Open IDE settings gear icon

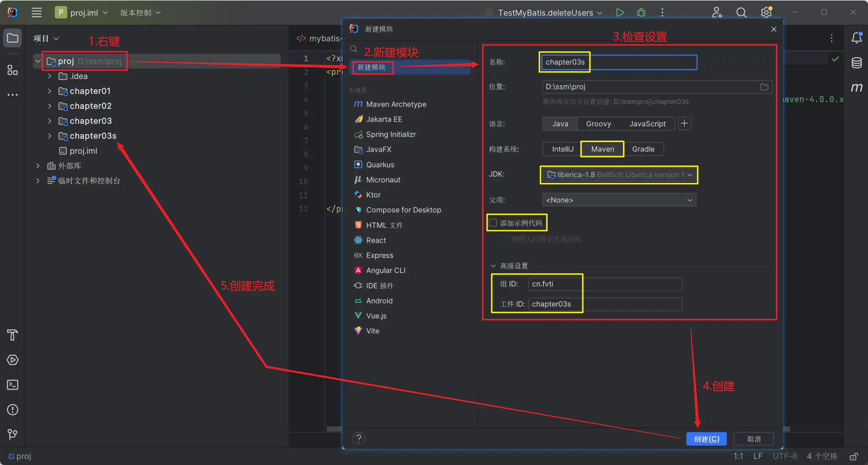tap(766, 12)
